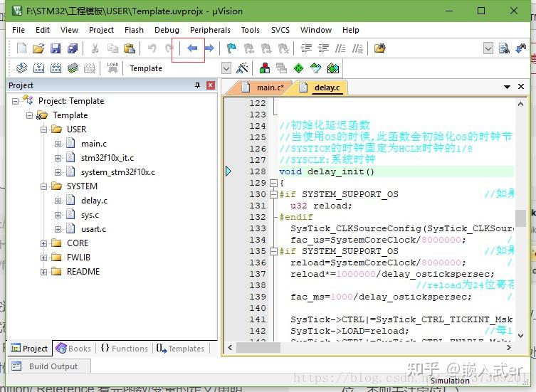
Task: Click the Manage Run-Time Environment green diamond icon
Action: click(298, 68)
